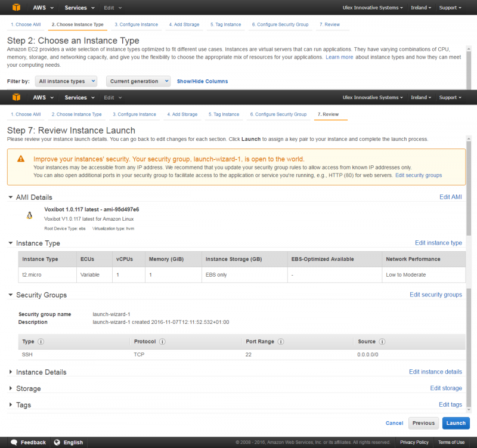
Task: Select 6. Configure Security Group tab in upper wizard
Action: [280, 24]
